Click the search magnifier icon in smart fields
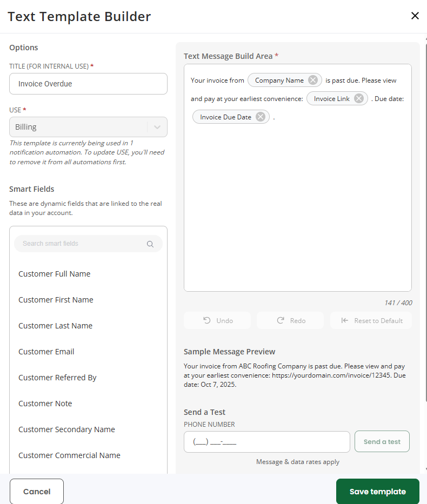The width and height of the screenshot is (427, 504). (150, 244)
